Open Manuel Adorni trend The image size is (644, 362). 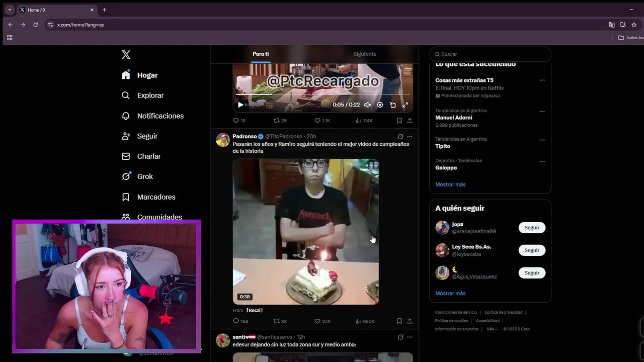pos(453,118)
